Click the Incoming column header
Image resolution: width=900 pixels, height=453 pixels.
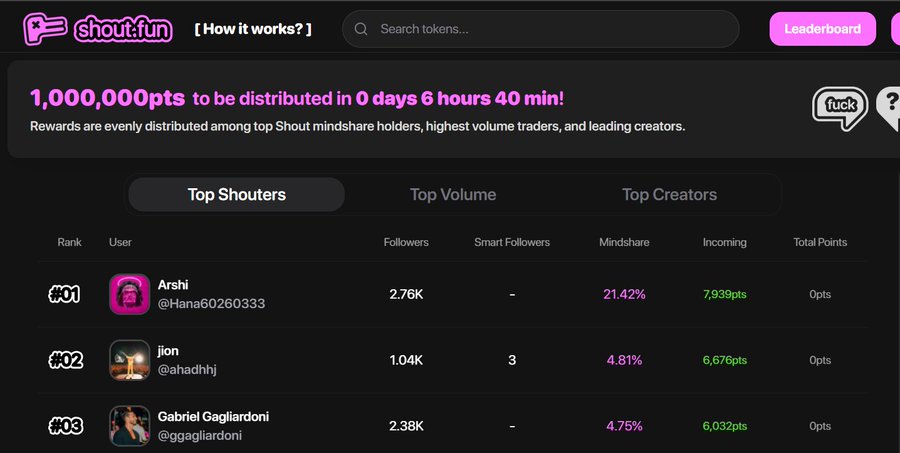(x=724, y=242)
